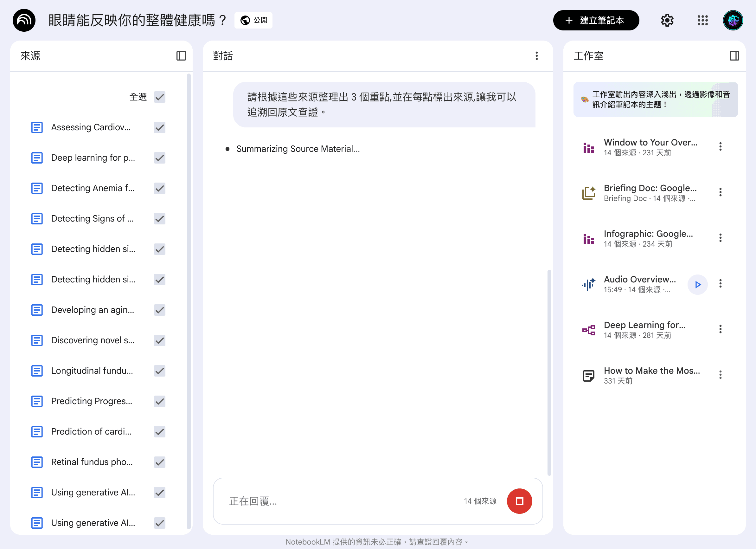
Task: Click the Assessing Cardiov... document icon
Action: tap(37, 127)
